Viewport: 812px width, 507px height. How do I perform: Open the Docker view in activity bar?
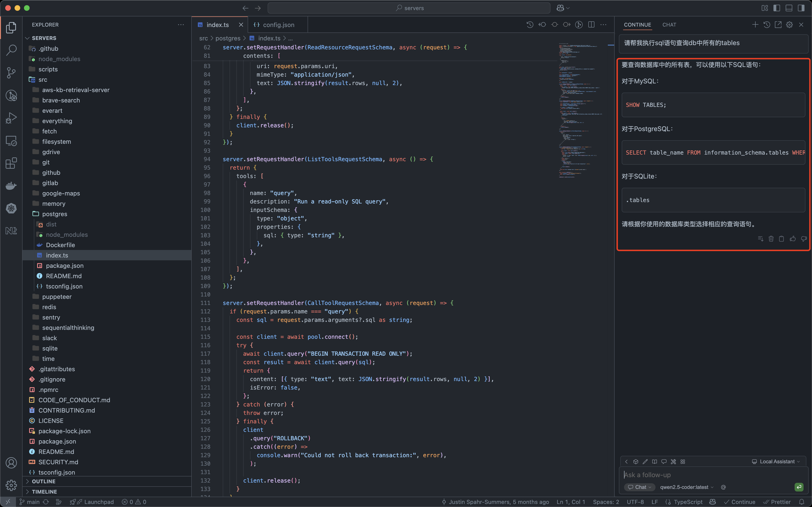tap(11, 186)
